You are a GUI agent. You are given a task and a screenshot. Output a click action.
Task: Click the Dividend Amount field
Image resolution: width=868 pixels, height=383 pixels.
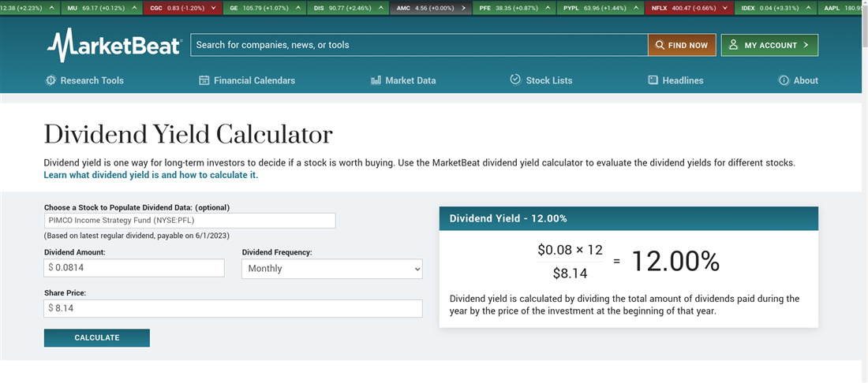134,268
